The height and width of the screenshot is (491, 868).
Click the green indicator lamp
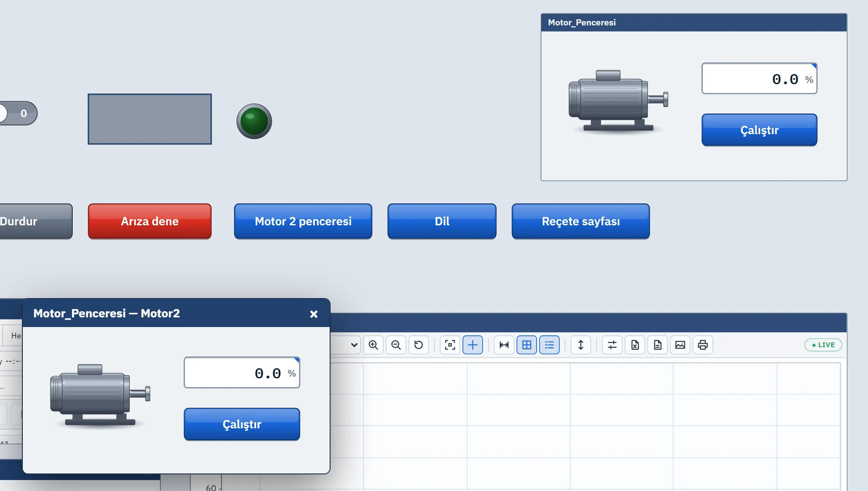point(254,121)
